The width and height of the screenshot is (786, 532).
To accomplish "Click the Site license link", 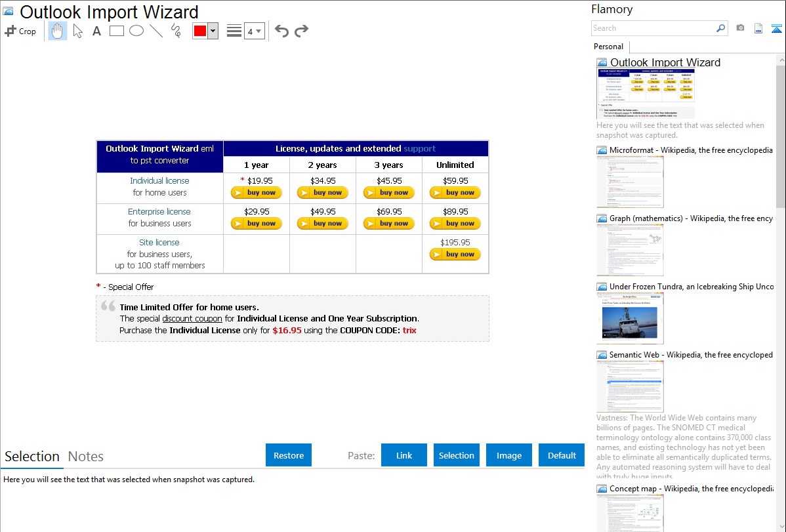I will coord(159,242).
